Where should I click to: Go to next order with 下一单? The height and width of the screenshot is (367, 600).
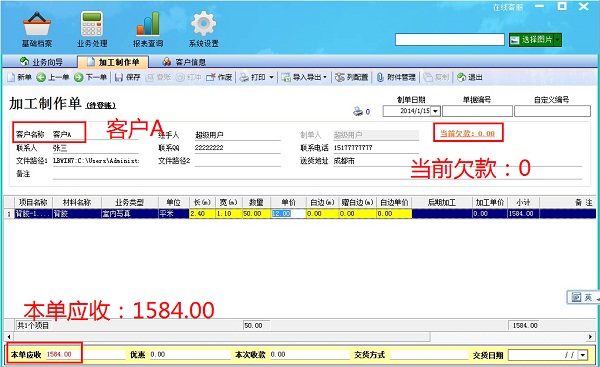click(x=90, y=77)
